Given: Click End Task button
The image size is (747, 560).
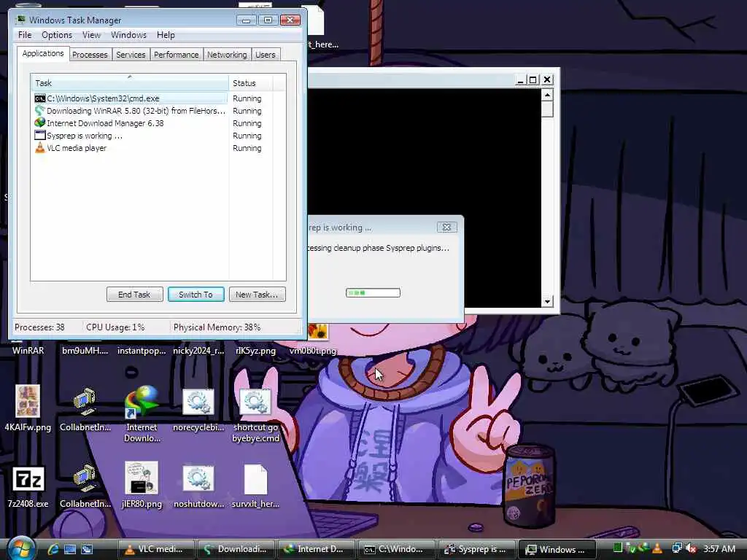Looking at the screenshot, I should pyautogui.click(x=134, y=295).
